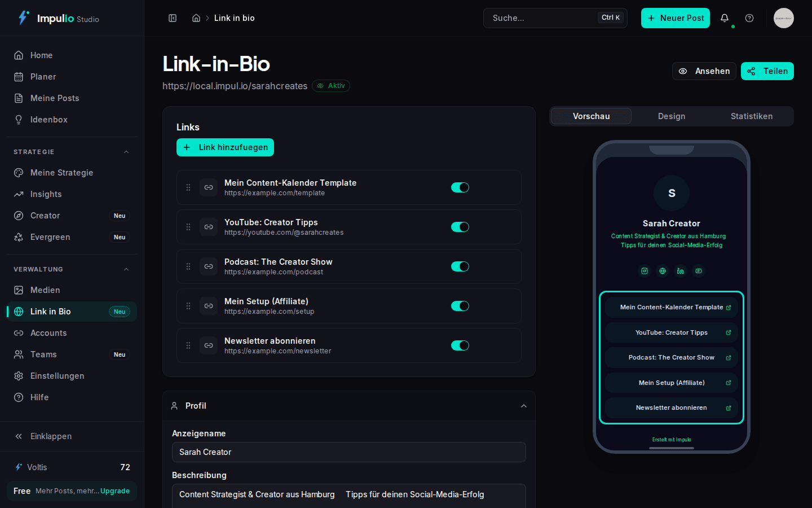Open the Statistiken tab
Viewport: 812px width, 508px height.
tap(752, 116)
